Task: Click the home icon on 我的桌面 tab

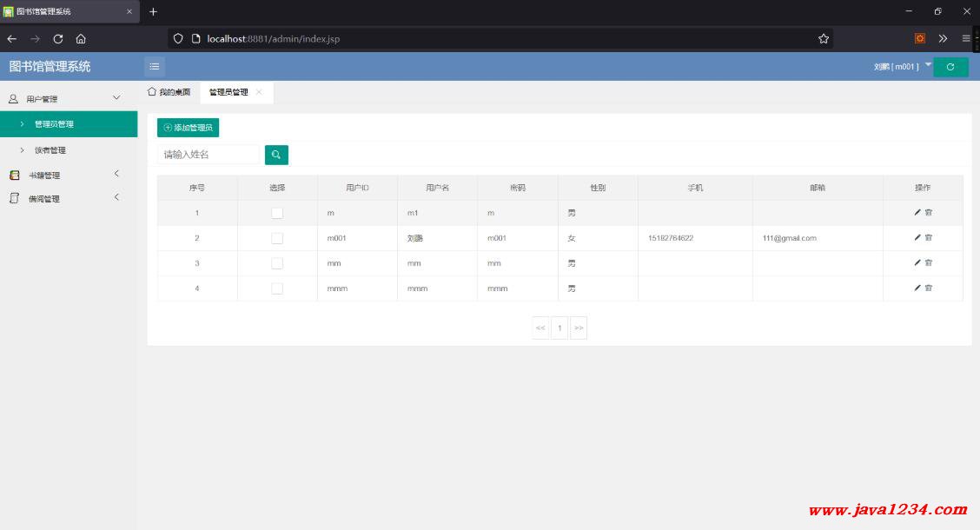Action: click(x=152, y=92)
